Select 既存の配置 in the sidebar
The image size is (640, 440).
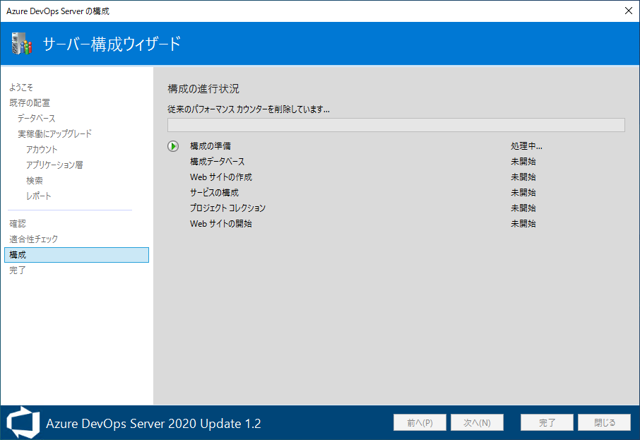[x=29, y=103]
